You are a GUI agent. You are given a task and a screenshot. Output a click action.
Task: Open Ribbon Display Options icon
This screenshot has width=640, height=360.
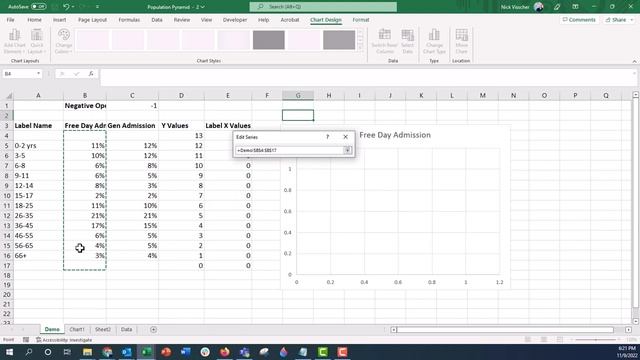point(576,7)
